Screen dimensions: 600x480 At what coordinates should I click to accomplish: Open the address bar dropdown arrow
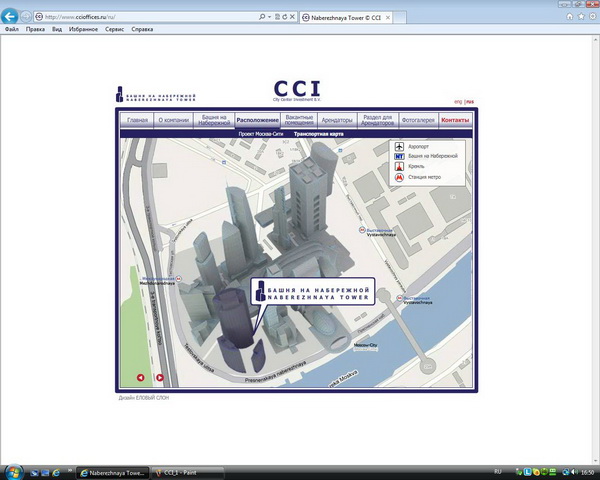(269, 17)
